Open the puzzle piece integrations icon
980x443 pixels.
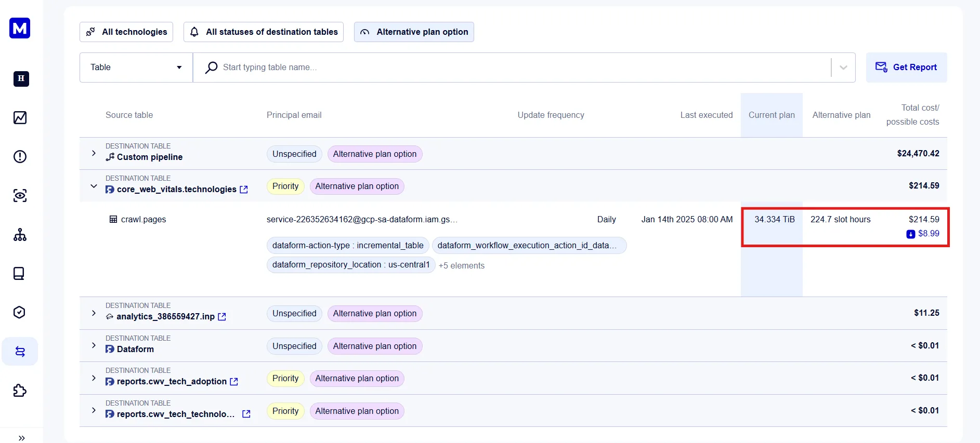pyautogui.click(x=20, y=391)
